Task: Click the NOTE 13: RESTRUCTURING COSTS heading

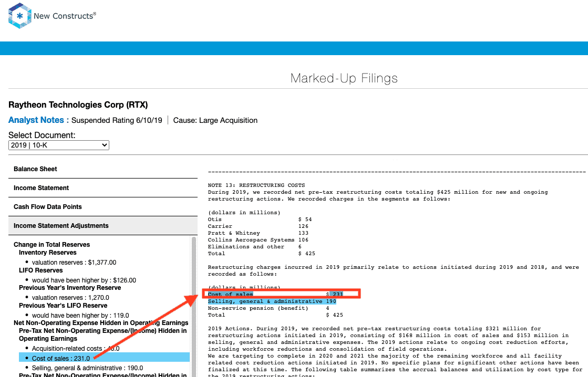Action: point(256,185)
